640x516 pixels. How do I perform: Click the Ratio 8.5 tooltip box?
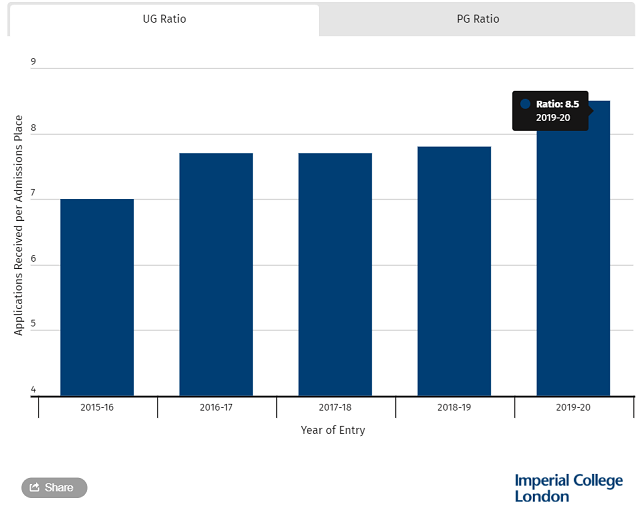(550, 111)
